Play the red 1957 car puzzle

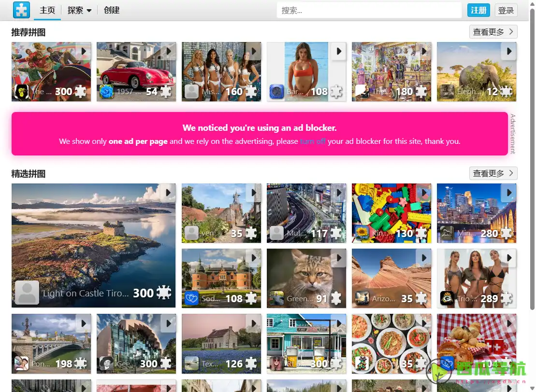(x=169, y=51)
